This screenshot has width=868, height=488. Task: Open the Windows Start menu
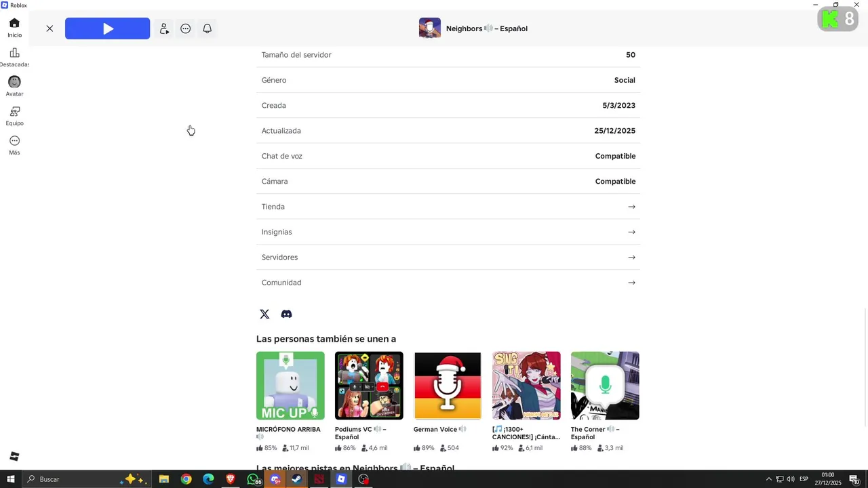(11, 479)
